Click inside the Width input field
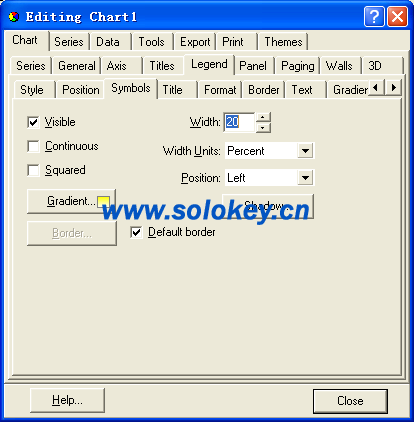Screen dimensions: 414x422 tap(239, 122)
